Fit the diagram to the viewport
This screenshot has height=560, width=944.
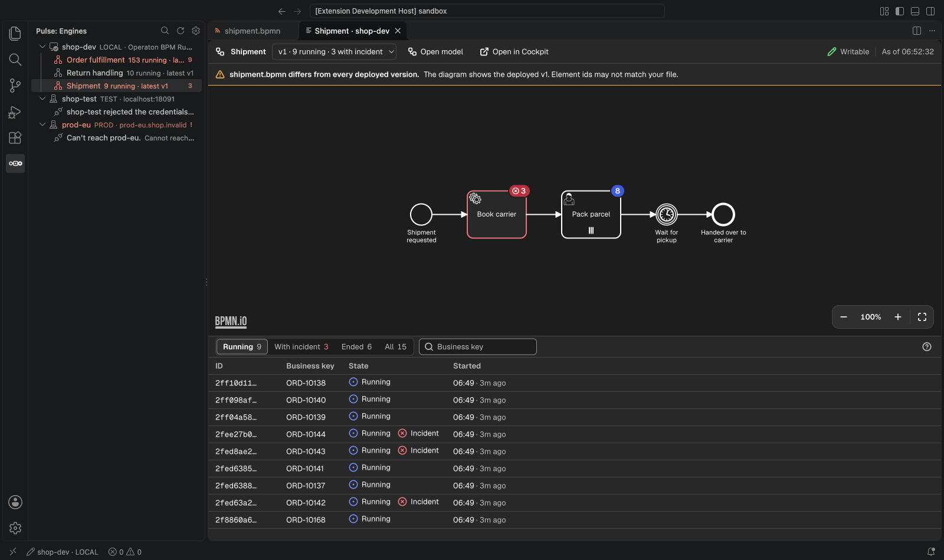(922, 317)
